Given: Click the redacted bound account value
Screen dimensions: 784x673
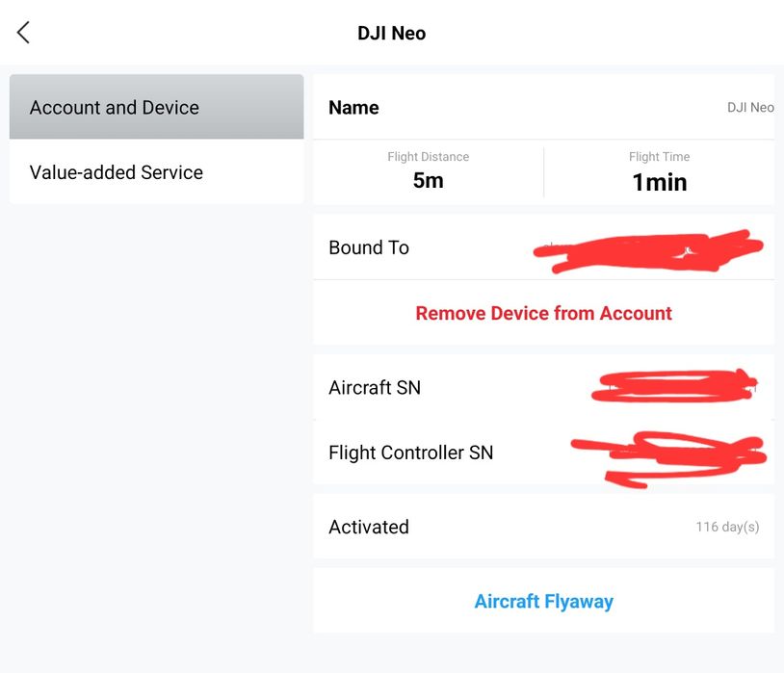Looking at the screenshot, I should pyautogui.click(x=647, y=249).
